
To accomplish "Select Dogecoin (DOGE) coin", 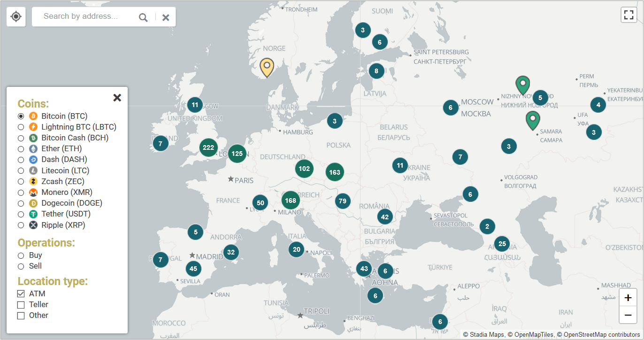I will [21, 203].
